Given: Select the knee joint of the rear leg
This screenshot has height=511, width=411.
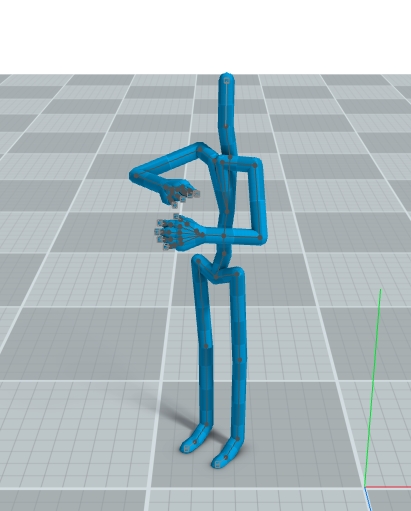Looking at the screenshot, I should [x=206, y=346].
